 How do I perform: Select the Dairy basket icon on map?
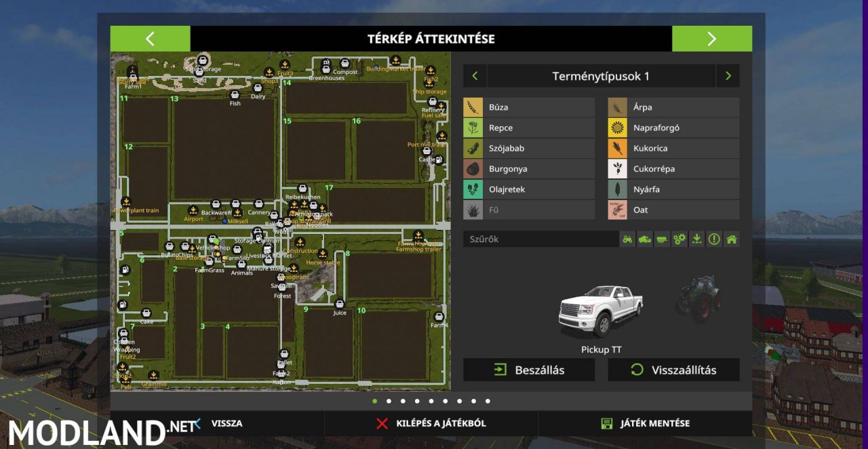click(258, 88)
